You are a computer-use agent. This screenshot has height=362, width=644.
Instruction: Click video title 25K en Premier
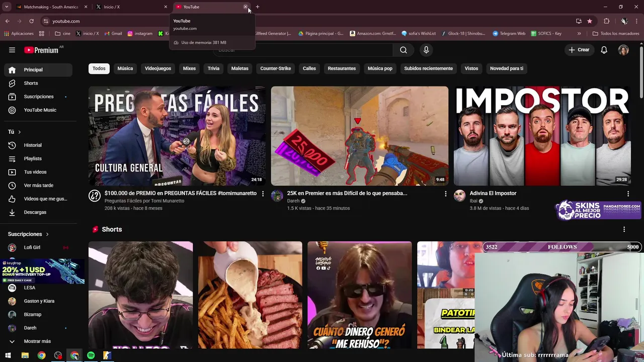click(x=347, y=193)
